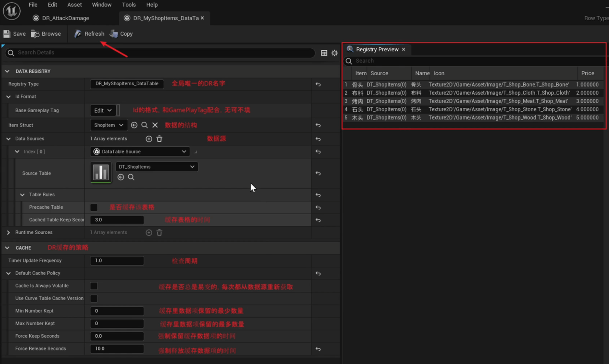Expand the Runtime Sources section
609x364 pixels.
pyautogui.click(x=8, y=232)
